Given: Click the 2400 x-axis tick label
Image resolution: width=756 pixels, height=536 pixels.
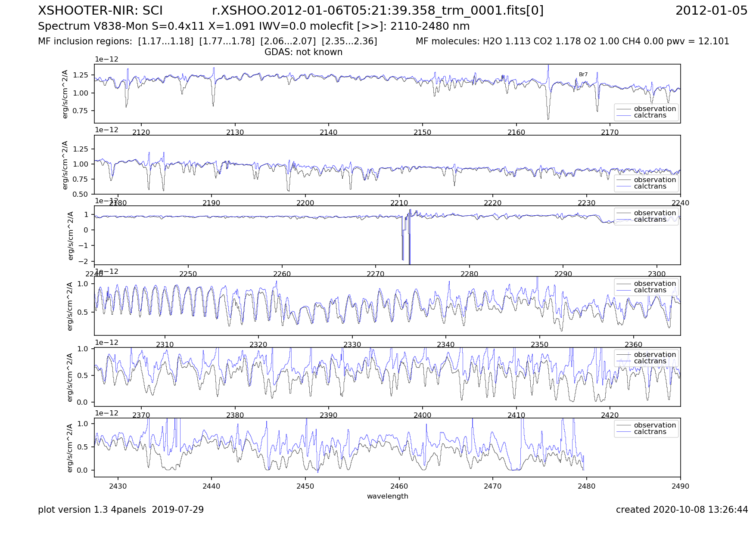Looking at the screenshot, I should pyautogui.click(x=422, y=415).
